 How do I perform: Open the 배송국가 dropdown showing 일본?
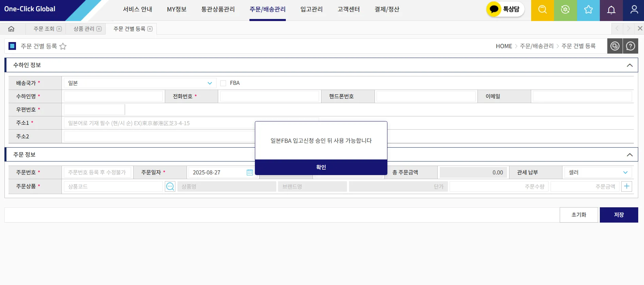(x=140, y=83)
